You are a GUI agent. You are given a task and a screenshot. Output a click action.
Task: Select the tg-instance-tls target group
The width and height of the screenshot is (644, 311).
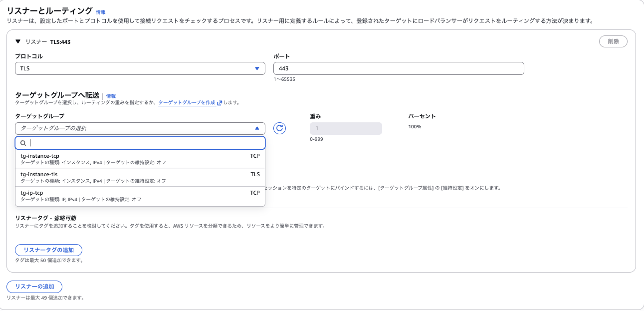click(x=100, y=177)
